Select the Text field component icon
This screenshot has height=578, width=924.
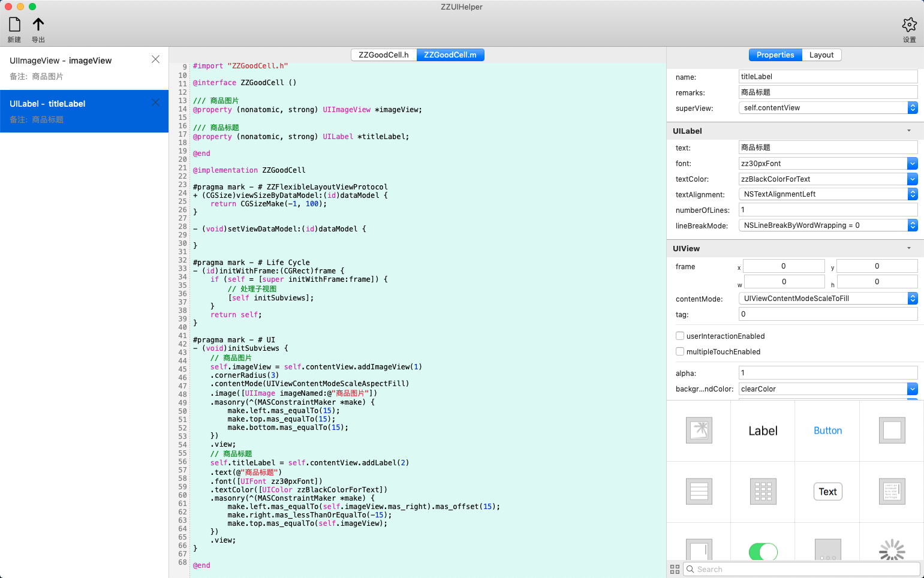(x=827, y=492)
